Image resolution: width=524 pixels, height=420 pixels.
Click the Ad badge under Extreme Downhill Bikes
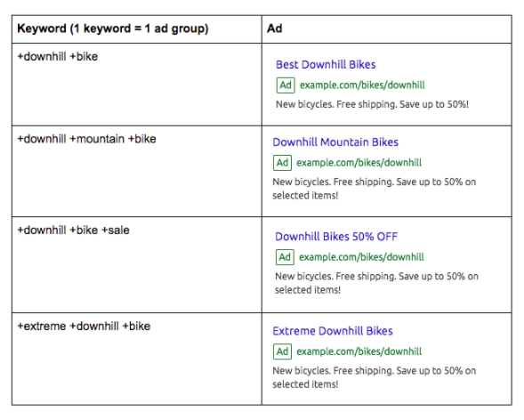coord(282,351)
